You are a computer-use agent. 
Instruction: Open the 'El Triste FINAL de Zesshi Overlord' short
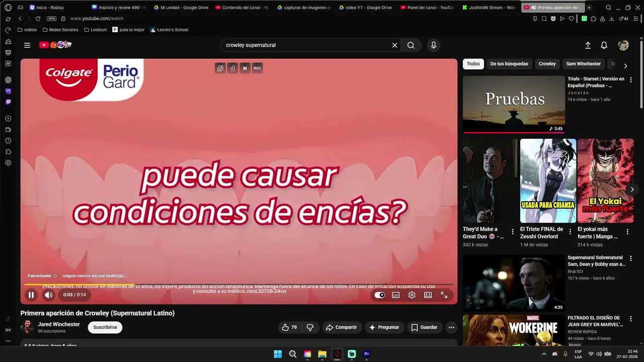(x=548, y=181)
